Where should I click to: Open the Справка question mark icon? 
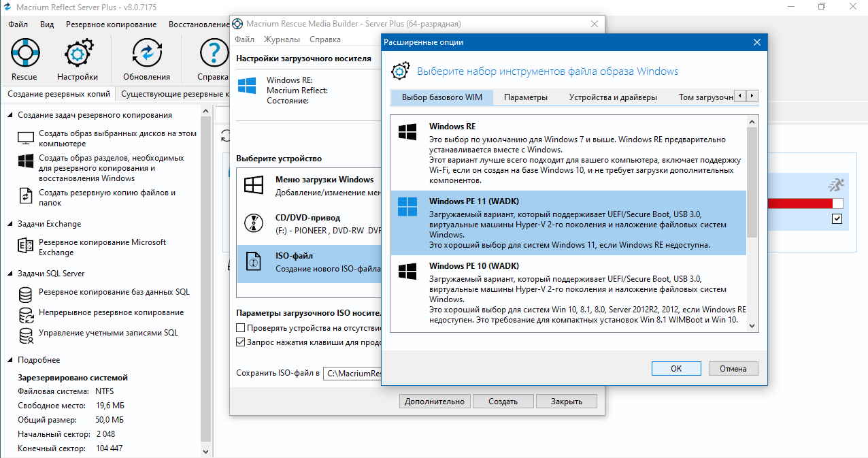(x=214, y=53)
